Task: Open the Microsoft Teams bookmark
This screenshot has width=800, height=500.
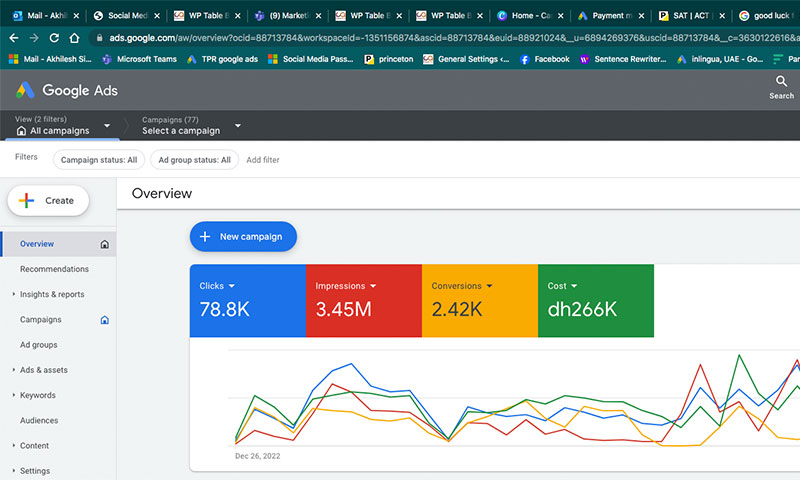Action: click(x=139, y=59)
